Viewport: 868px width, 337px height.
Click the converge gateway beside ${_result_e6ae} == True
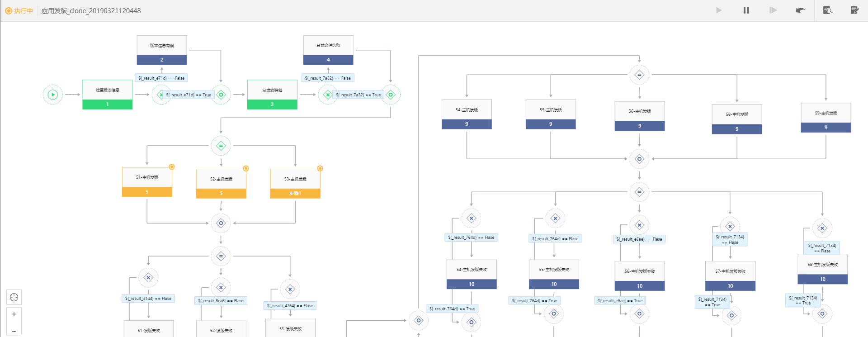coord(639,313)
